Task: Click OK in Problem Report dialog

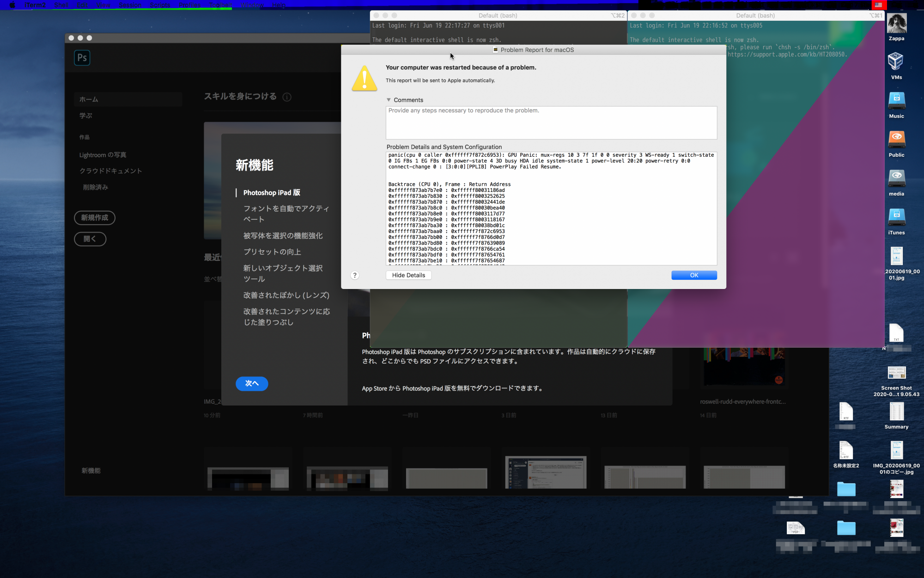Action: click(x=694, y=275)
